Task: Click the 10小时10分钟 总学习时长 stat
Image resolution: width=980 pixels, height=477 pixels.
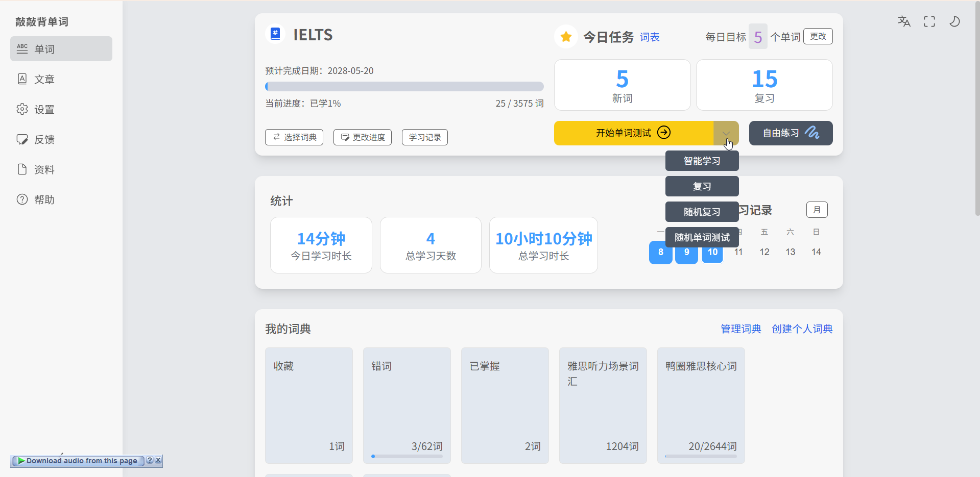Action: pyautogui.click(x=543, y=245)
